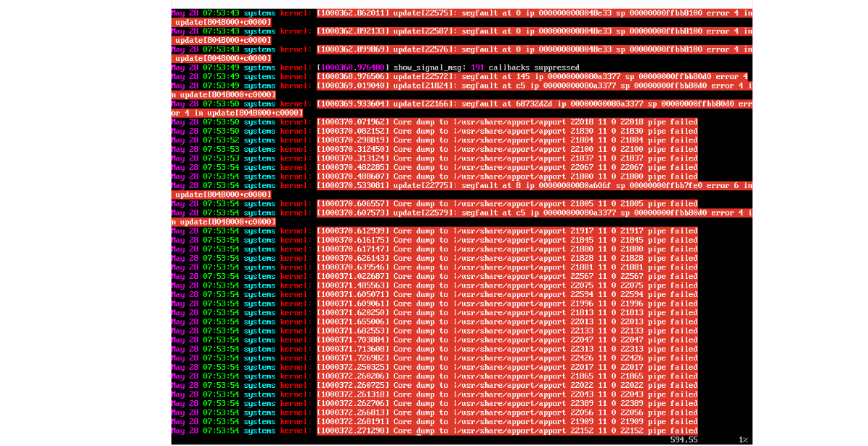The width and height of the screenshot is (868, 446).
Task: Click the kernel timestamp [1000371.605071]
Action: click(x=353, y=295)
